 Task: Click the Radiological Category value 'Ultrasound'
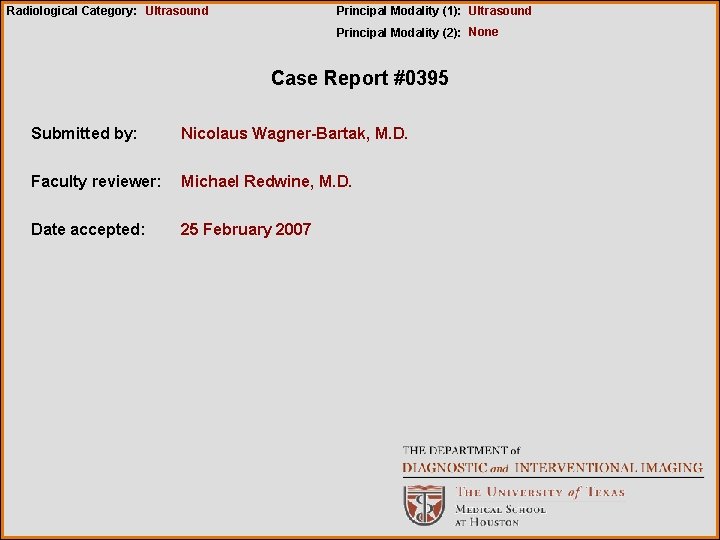pyautogui.click(x=177, y=11)
